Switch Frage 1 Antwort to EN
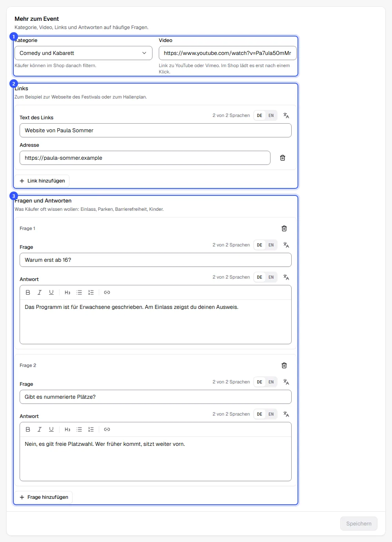 tap(271, 277)
